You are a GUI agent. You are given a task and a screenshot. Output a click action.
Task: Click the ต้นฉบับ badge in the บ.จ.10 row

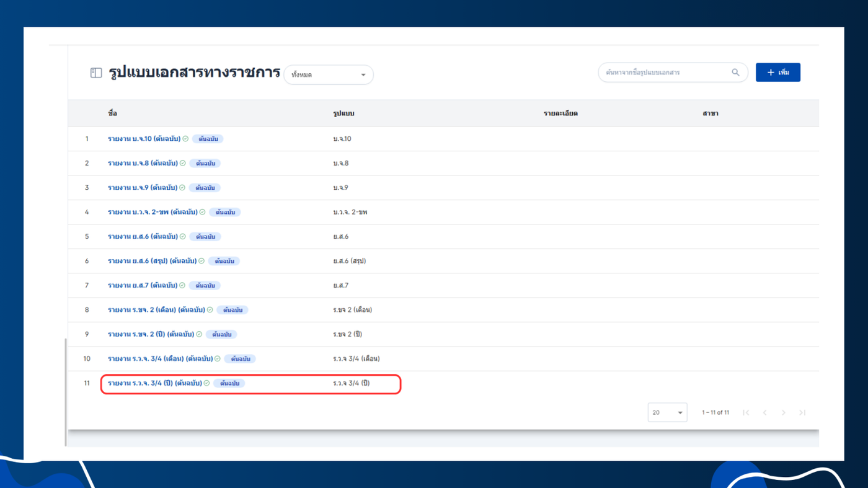coord(208,139)
